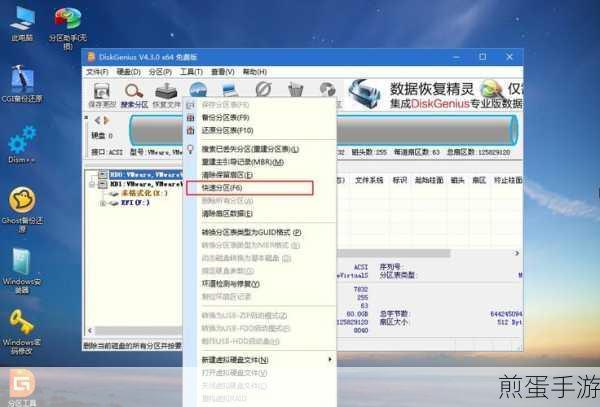Launch Dism++ from the desktop
Image resolution: width=600 pixels, height=407 pixels.
point(22,145)
